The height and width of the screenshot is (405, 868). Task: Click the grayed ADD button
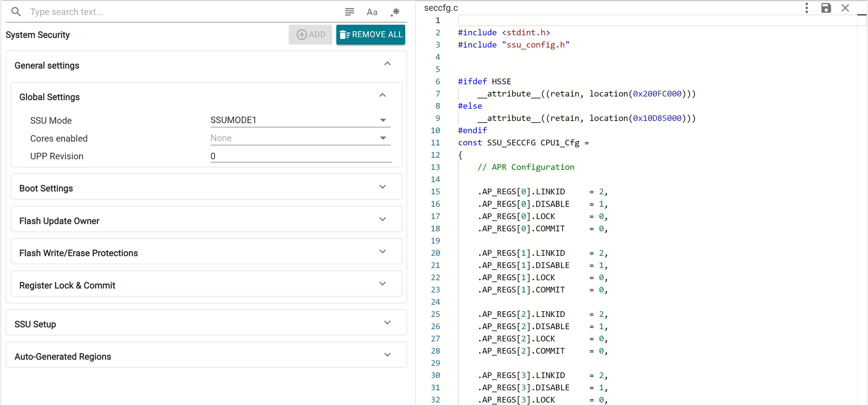(310, 34)
